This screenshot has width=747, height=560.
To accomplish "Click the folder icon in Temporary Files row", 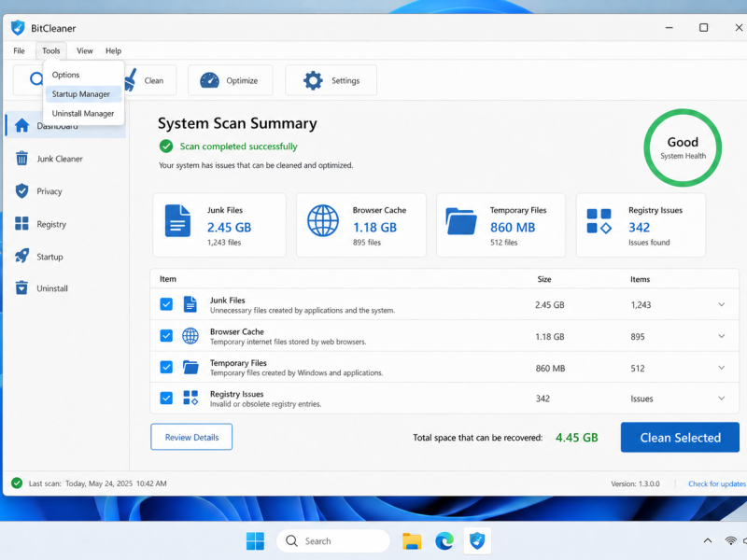I will point(190,367).
